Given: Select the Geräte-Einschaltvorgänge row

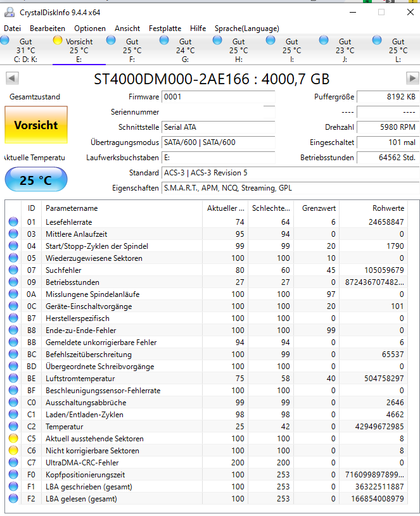Looking at the screenshot, I should (207, 306).
